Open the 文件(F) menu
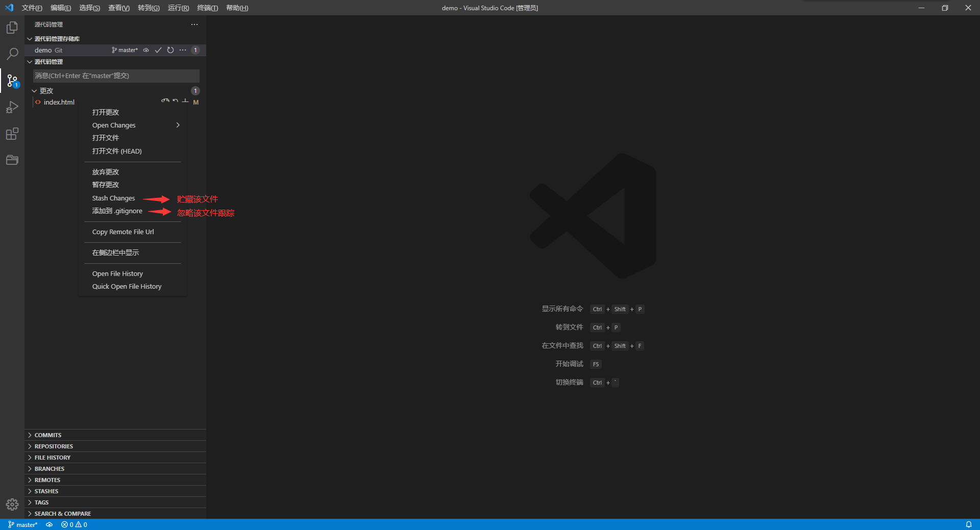This screenshot has height=530, width=980. (x=32, y=8)
